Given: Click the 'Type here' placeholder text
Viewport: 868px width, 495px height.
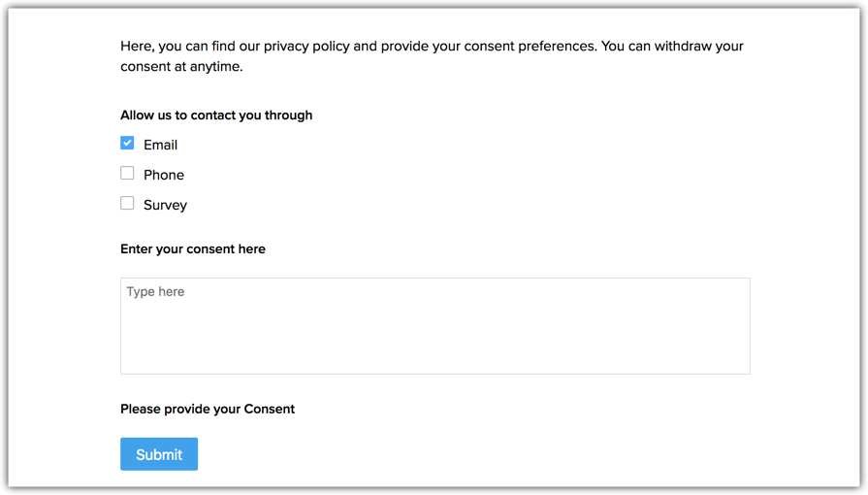Looking at the screenshot, I should click(155, 291).
